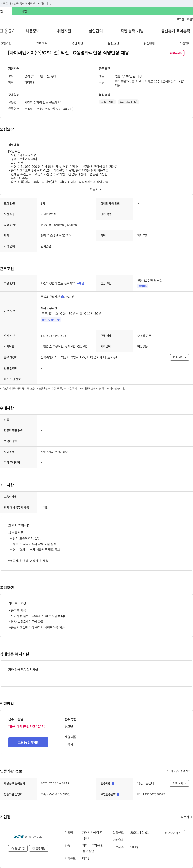Open the 출산휴가·육아휴직 menu
Screen dimensions: 193x868
pos(176,31)
